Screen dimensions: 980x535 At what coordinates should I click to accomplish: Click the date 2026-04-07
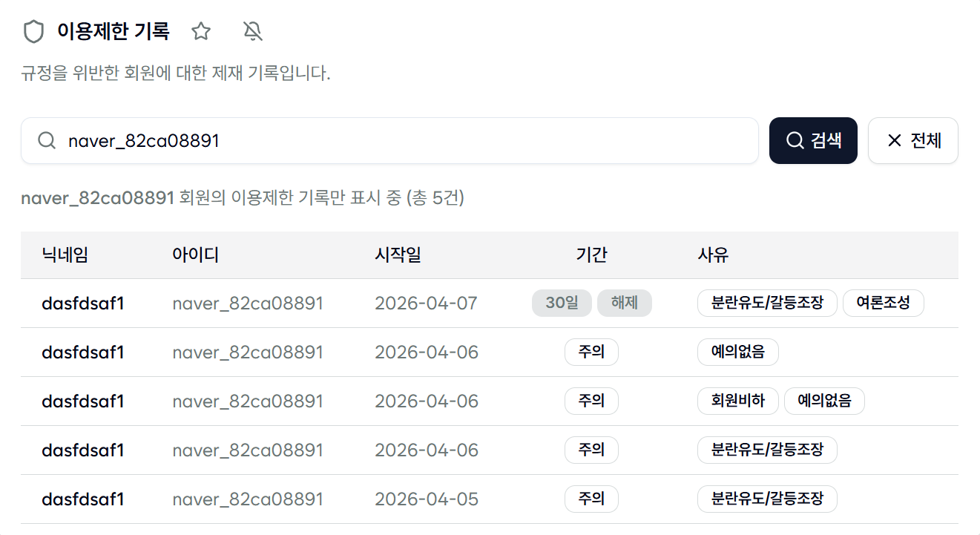(426, 303)
